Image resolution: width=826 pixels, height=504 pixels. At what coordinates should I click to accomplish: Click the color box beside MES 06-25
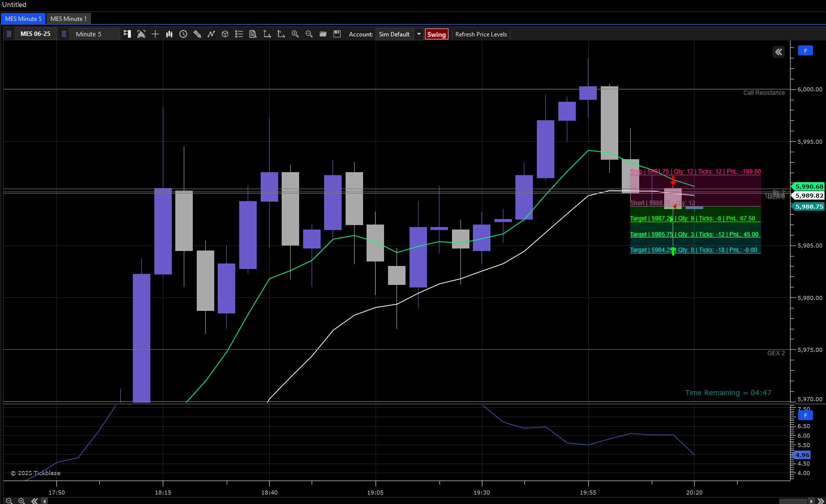(x=9, y=34)
